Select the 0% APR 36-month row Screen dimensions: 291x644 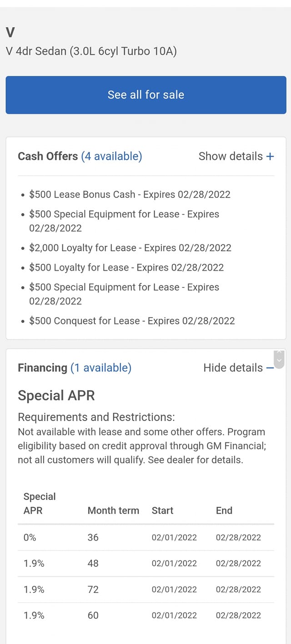click(145, 538)
